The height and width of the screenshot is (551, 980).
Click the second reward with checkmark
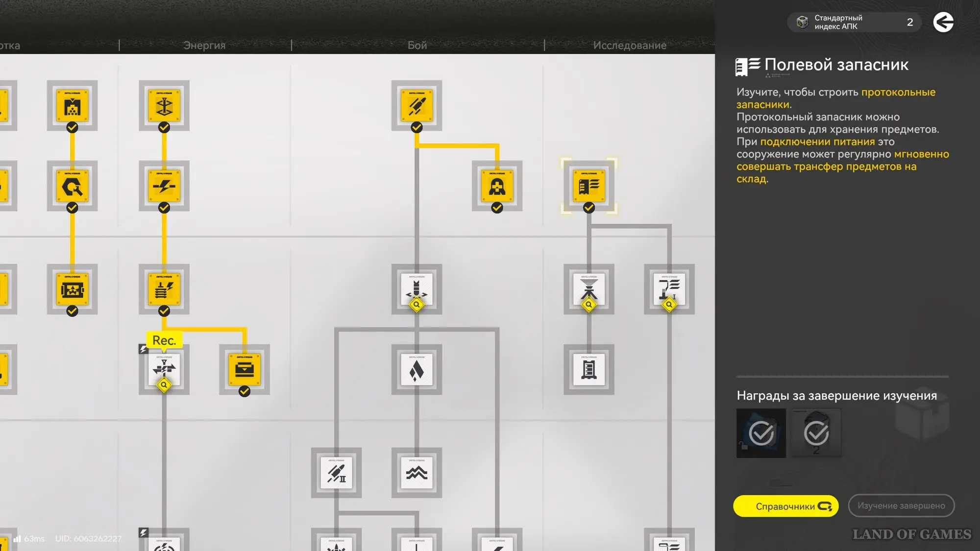[x=816, y=433]
